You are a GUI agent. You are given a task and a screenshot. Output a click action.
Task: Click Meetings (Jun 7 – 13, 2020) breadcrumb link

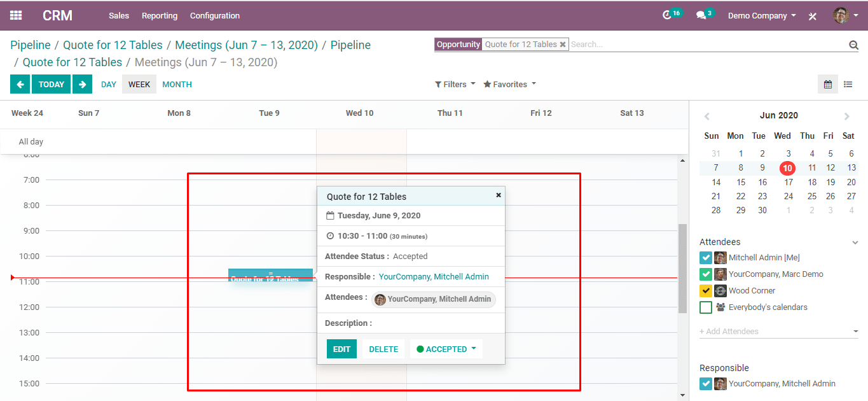(246, 45)
